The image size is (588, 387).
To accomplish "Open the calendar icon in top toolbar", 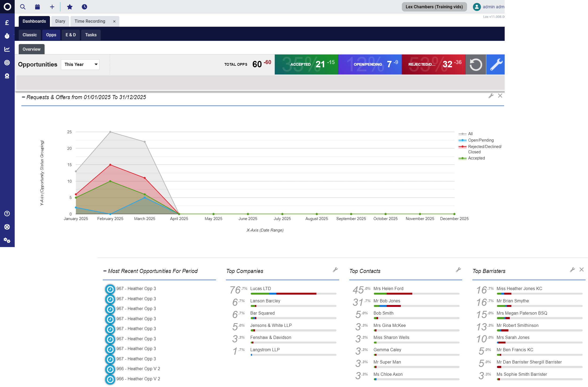I will (37, 7).
